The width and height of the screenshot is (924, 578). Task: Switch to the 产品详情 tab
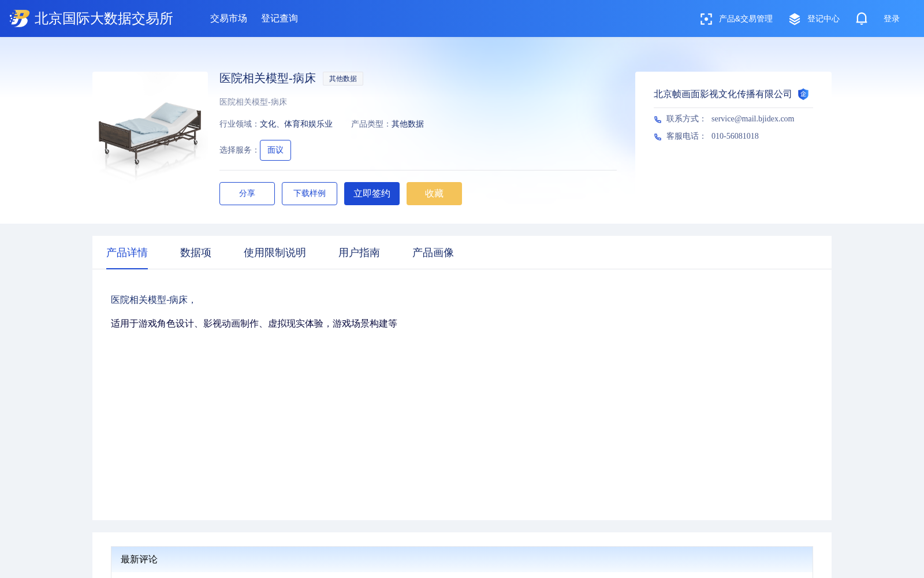pyautogui.click(x=127, y=253)
